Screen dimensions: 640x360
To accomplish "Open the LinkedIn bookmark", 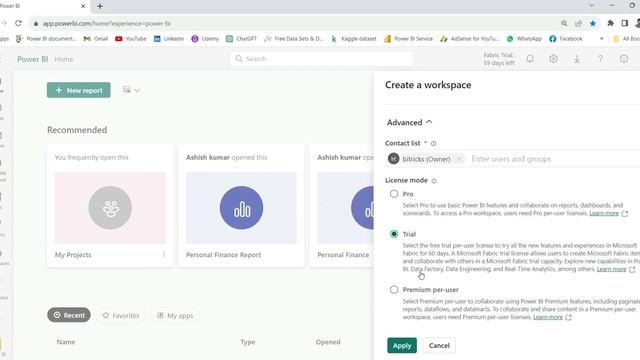I will 169,39.
